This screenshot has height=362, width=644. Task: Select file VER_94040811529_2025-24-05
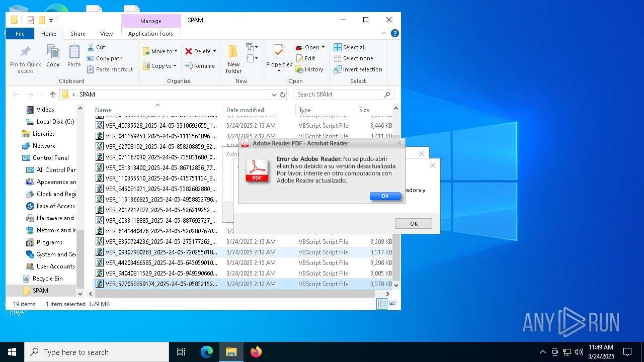click(244, 274)
